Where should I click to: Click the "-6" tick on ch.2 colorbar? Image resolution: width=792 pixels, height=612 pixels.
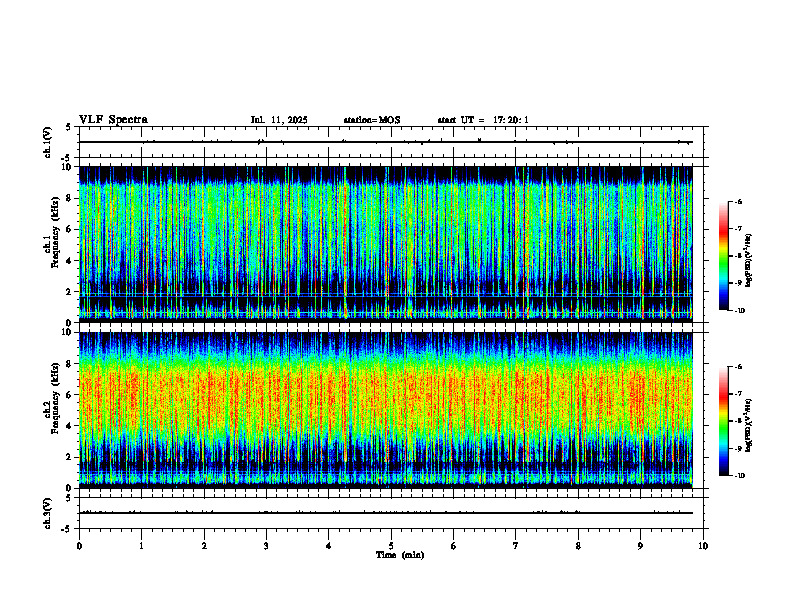pos(738,367)
